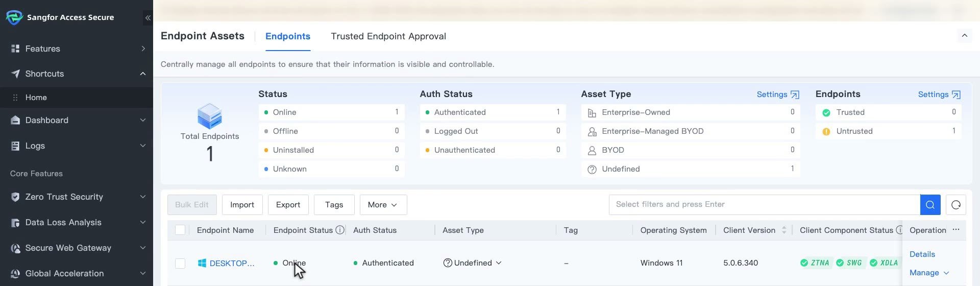Click the Zero Trust Security shield icon
Screen dimensions: 980x286
click(x=15, y=197)
